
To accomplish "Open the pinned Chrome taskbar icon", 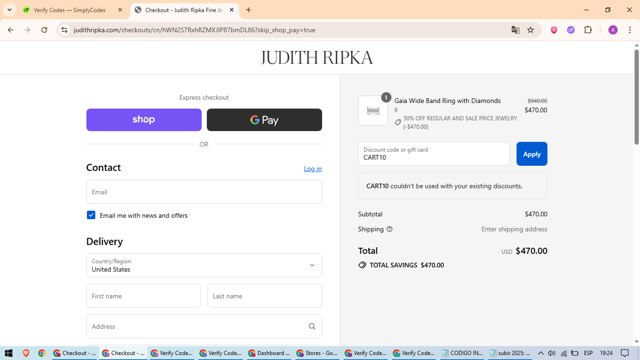I will [42, 353].
